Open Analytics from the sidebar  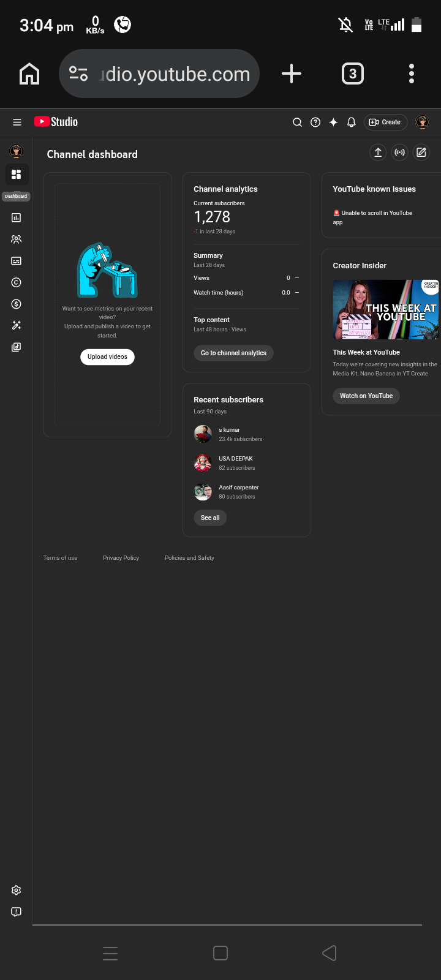tap(17, 217)
